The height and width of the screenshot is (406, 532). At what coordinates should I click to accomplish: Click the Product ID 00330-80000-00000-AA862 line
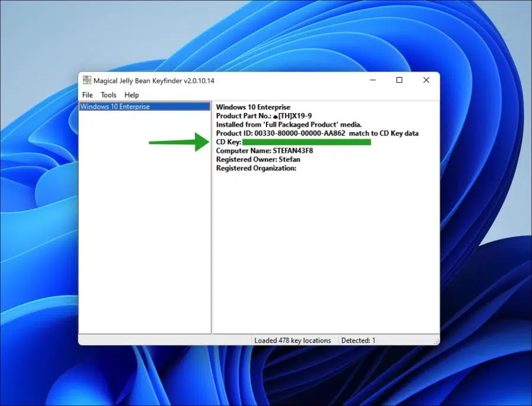pyautogui.click(x=317, y=134)
